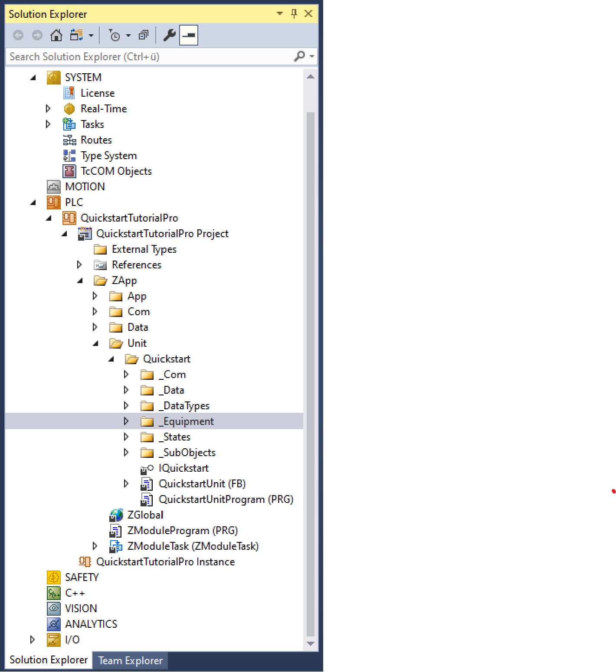Expand the I/O node
Screen dimensions: 616x672
(x=33, y=639)
